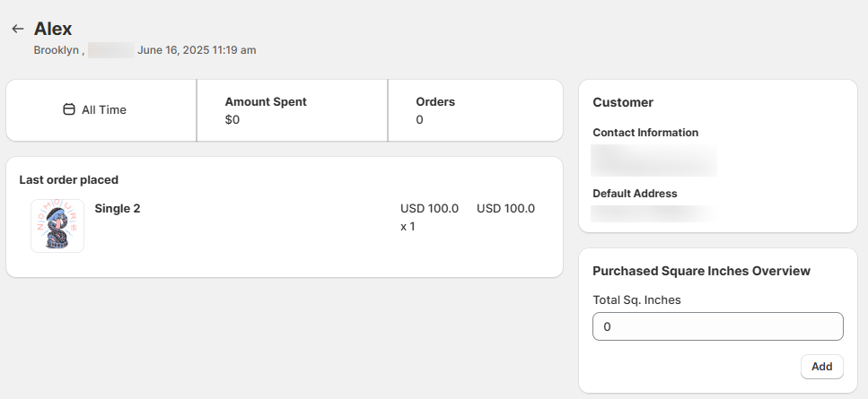
Task: Click the June 16, 2025 timestamp
Action: (197, 50)
